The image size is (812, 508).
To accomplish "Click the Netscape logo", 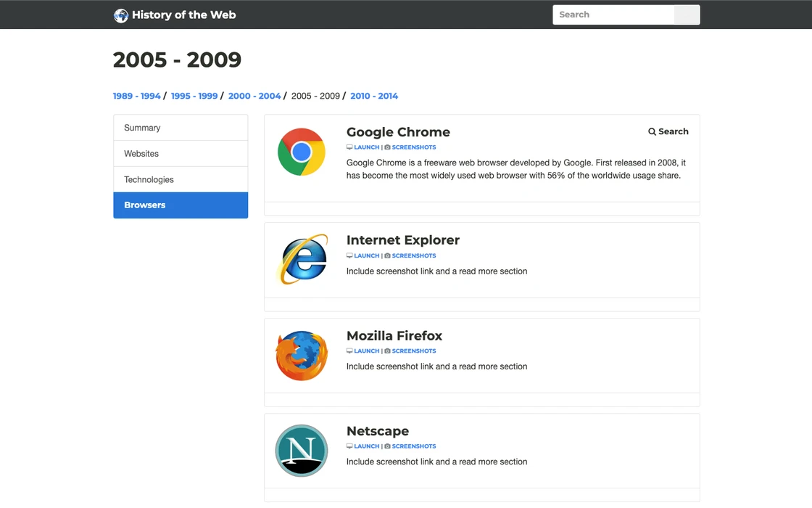I will [x=302, y=451].
